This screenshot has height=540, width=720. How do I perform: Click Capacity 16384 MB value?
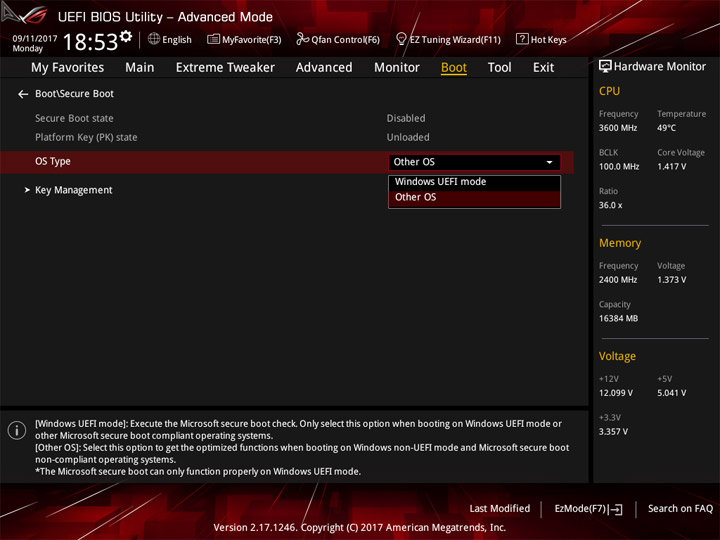tap(618, 318)
